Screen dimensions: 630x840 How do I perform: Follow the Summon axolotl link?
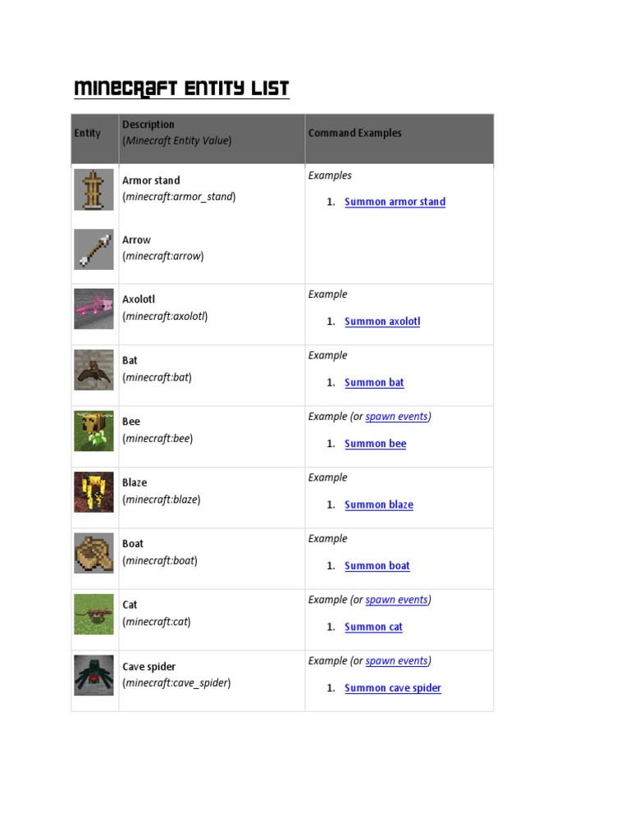pyautogui.click(x=382, y=322)
